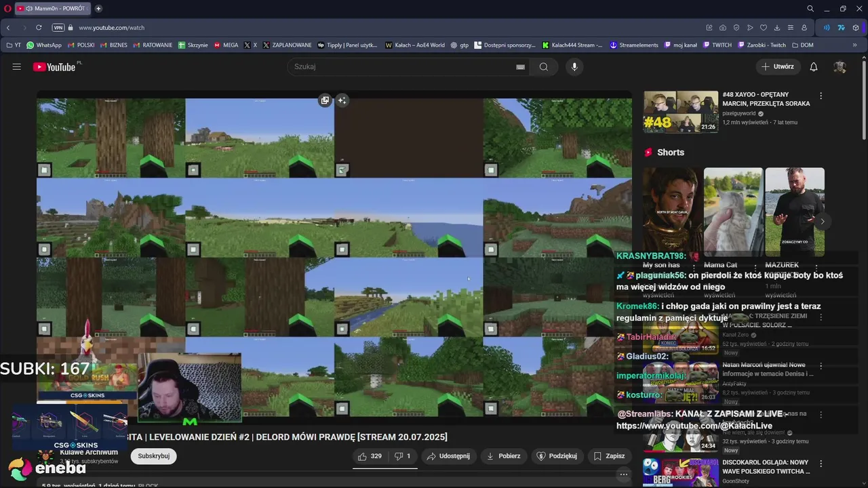
Task: Open the Kałach – AoE4 World bookmark
Action: [415, 45]
